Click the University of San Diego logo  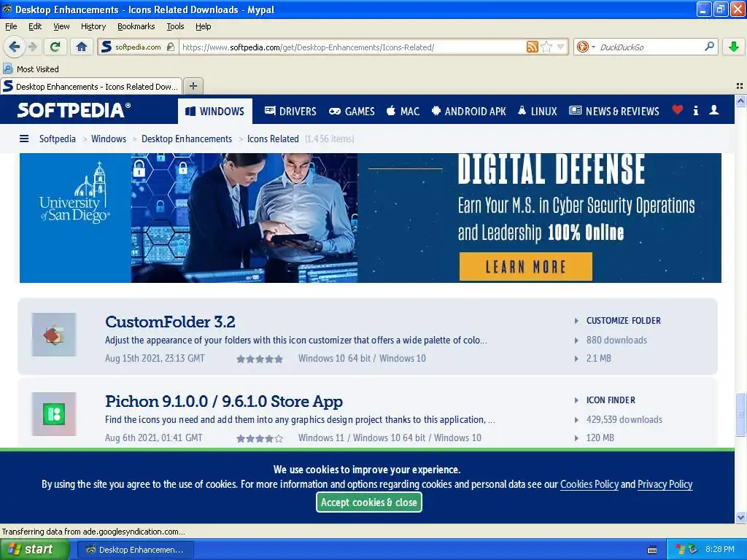[x=74, y=192]
